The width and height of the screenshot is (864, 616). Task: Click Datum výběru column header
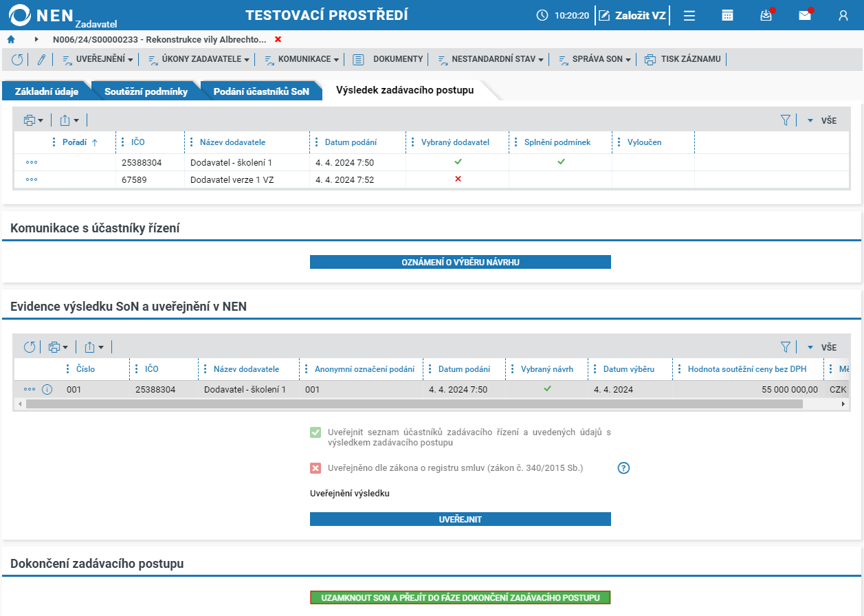629,369
